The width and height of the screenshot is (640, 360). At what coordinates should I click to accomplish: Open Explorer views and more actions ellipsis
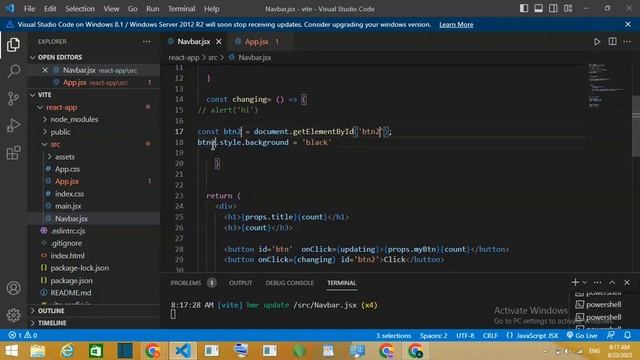pyautogui.click(x=147, y=42)
